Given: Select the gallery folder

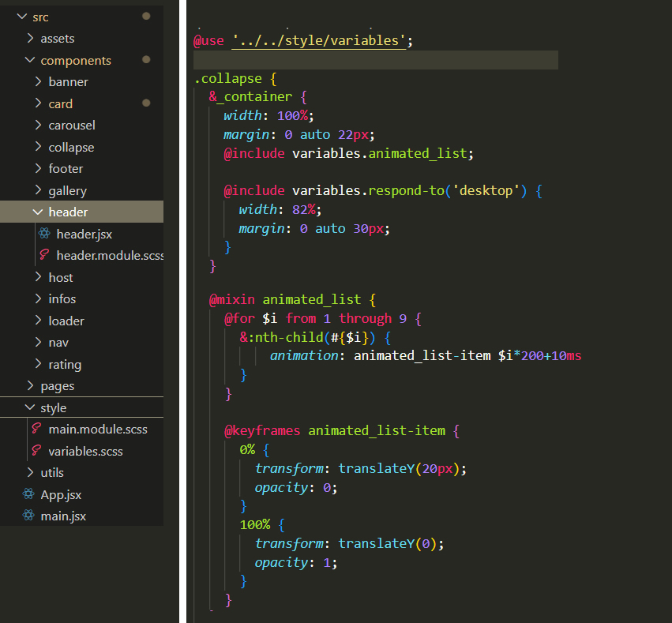Looking at the screenshot, I should point(67,190).
